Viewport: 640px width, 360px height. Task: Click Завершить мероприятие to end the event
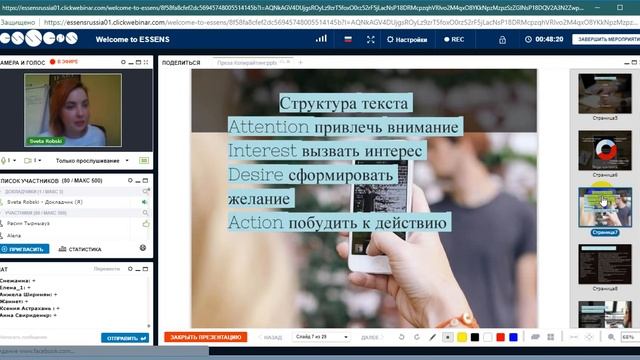(x=606, y=40)
